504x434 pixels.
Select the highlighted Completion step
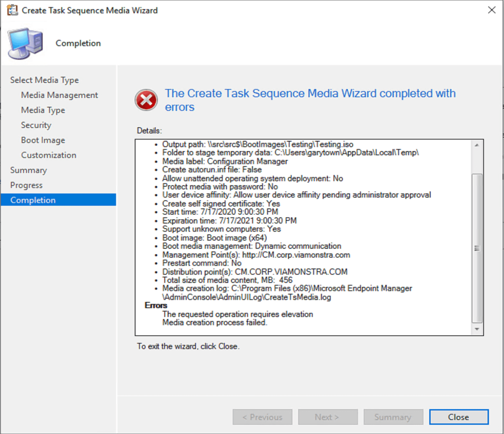click(x=33, y=200)
